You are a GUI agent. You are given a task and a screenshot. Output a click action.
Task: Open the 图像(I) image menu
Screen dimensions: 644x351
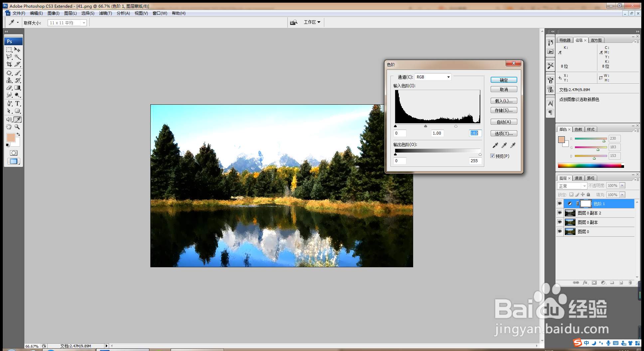[53, 13]
